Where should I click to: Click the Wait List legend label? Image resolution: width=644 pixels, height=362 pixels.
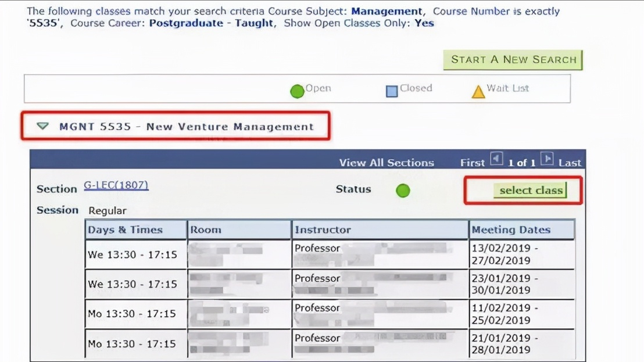click(507, 88)
